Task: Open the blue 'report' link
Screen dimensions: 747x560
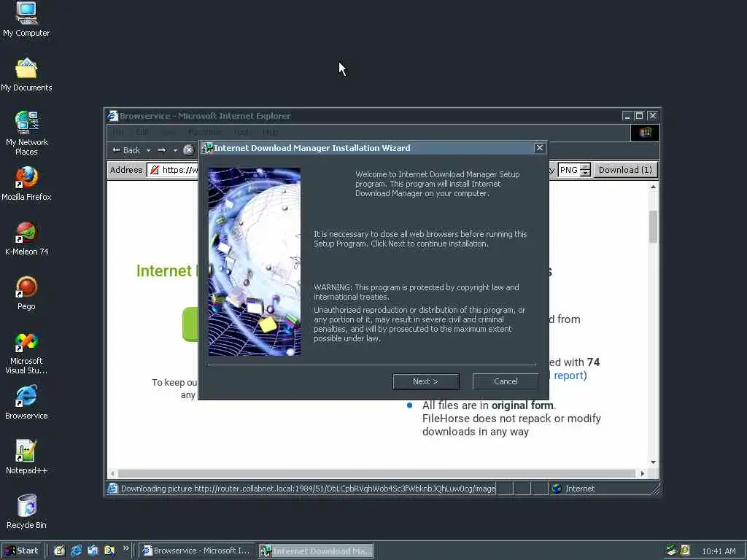Action: click(x=568, y=376)
